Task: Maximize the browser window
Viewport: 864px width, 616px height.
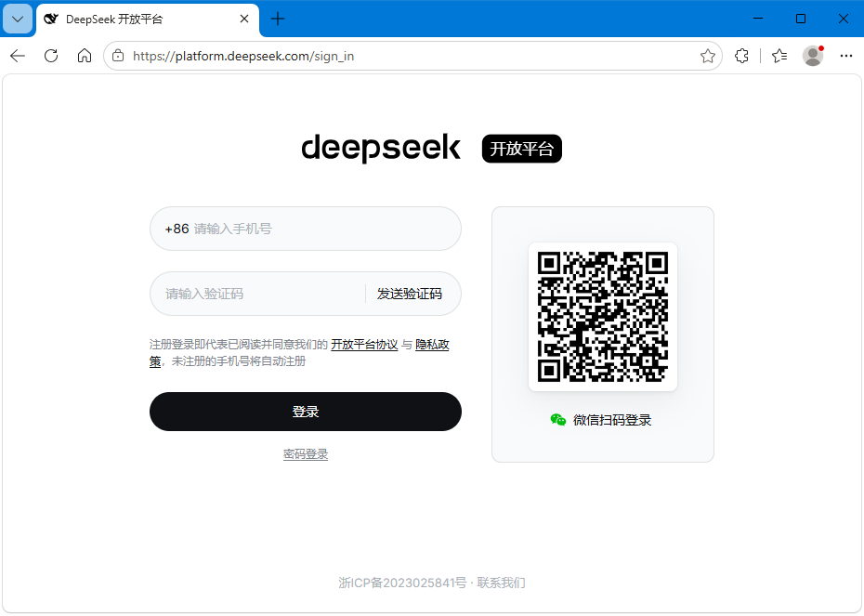Action: [x=801, y=19]
